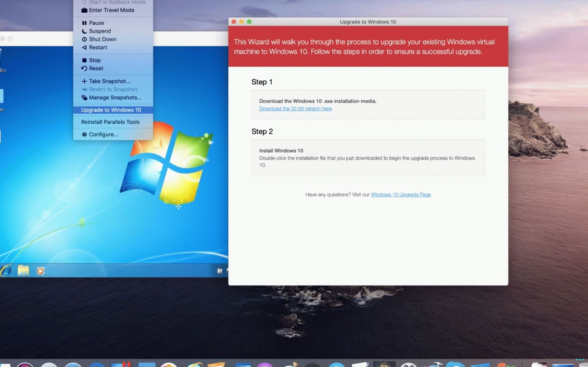The image size is (588, 367).
Task: Select Enter Travel Mode menu entry
Action: (113, 10)
